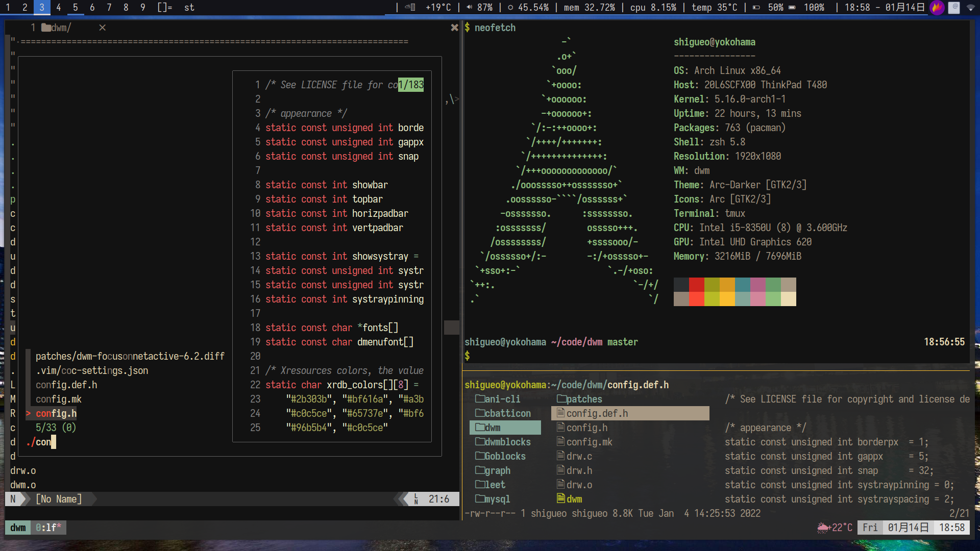Click the flame icon in the system tray
Screen dimensions: 980x551
click(x=937, y=7)
